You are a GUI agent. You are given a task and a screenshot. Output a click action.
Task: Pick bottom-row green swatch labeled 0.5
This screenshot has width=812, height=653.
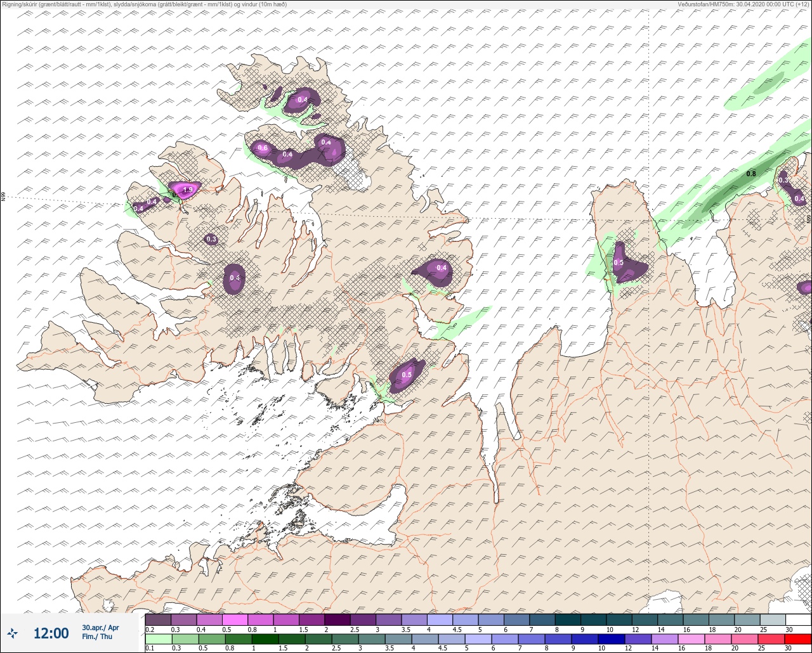(212, 639)
